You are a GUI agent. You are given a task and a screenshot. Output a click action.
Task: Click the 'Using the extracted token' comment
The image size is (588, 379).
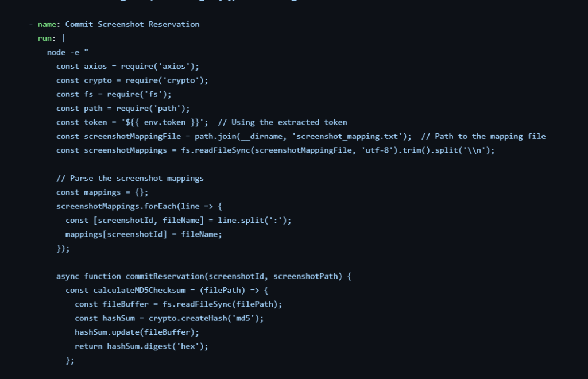(x=283, y=122)
